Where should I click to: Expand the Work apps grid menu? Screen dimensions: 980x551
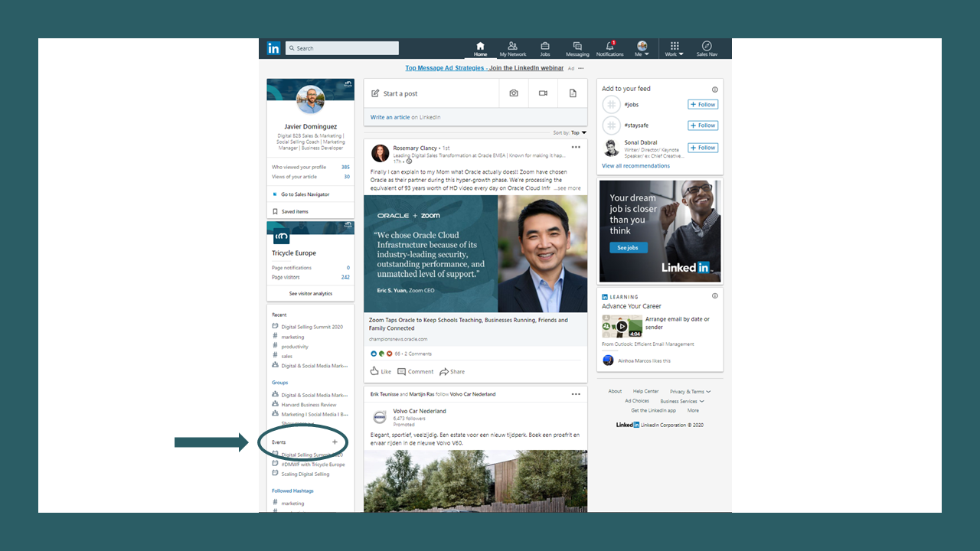(675, 49)
